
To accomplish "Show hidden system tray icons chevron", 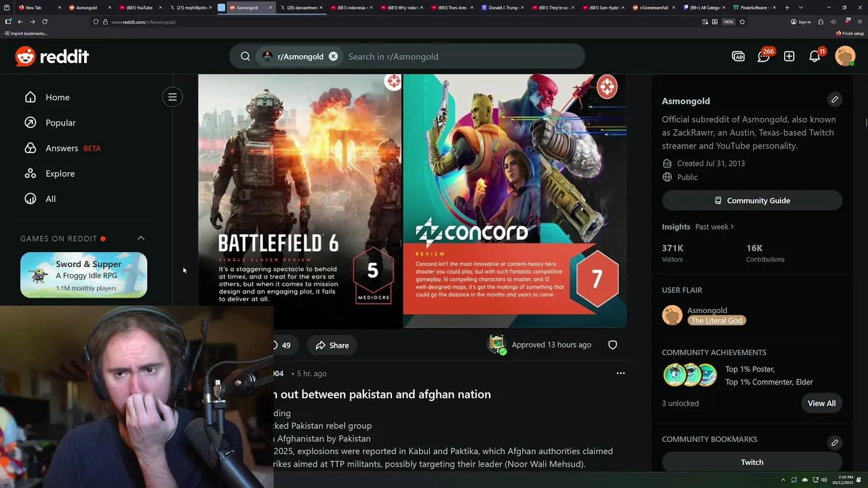I will pos(783,480).
